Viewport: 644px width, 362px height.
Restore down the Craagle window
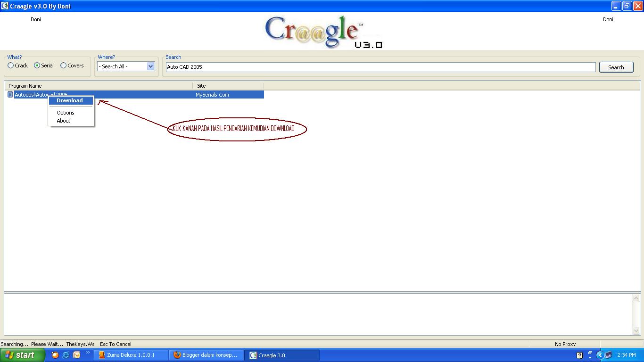[627, 6]
